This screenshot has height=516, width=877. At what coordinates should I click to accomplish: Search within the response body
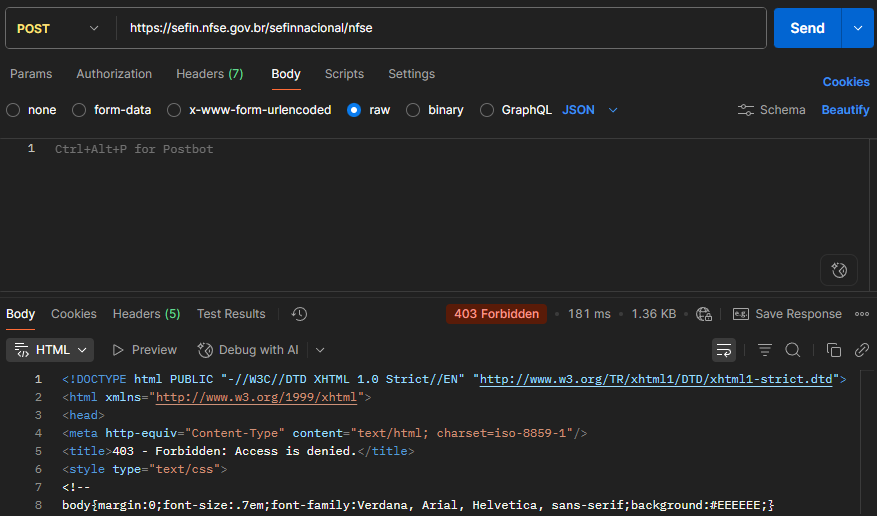792,350
